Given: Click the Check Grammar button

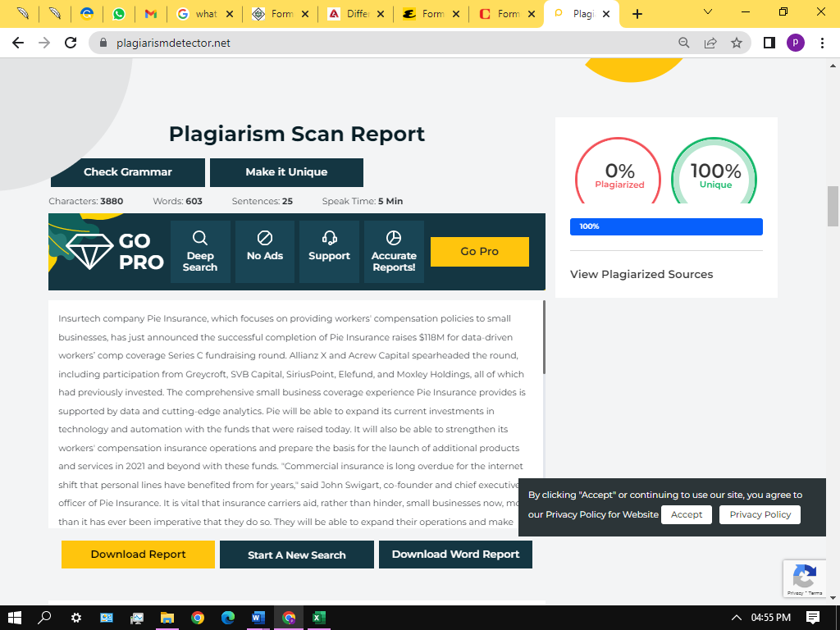Looking at the screenshot, I should point(127,172).
